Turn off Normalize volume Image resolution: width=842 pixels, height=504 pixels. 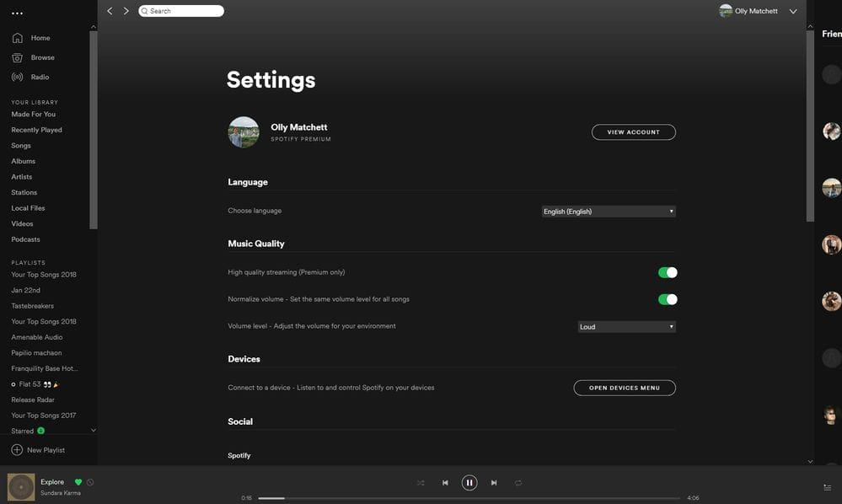point(668,298)
